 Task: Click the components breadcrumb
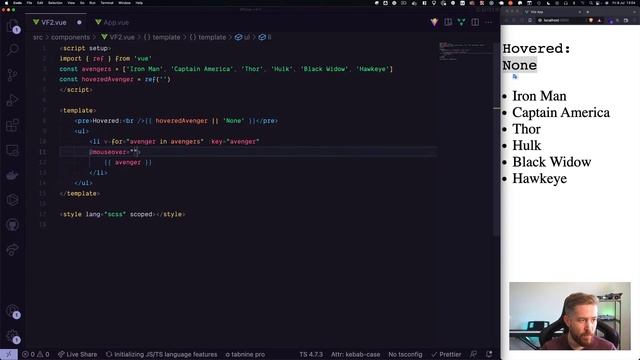[70, 37]
